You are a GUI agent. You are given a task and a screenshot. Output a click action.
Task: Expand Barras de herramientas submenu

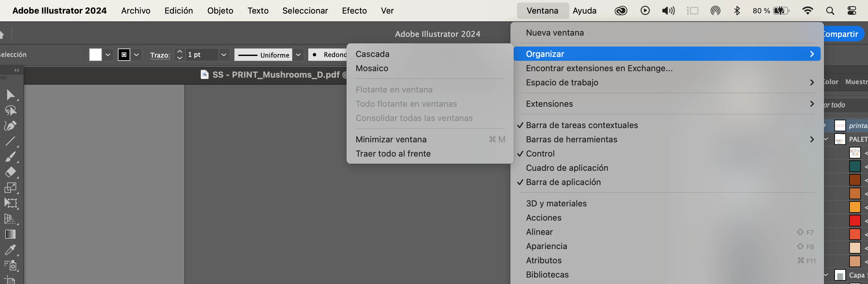click(667, 139)
